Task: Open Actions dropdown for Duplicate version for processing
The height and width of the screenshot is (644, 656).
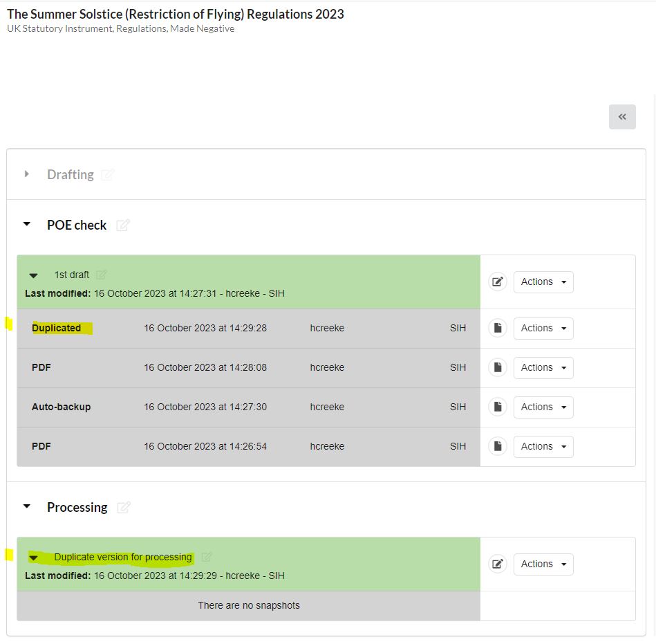Action: click(543, 564)
